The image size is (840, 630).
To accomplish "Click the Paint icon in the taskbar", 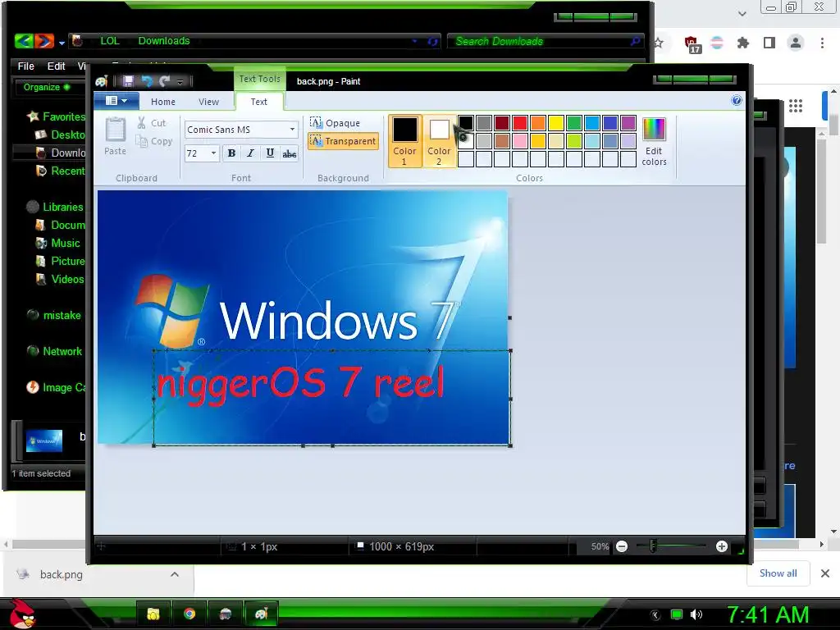I will tap(261, 614).
